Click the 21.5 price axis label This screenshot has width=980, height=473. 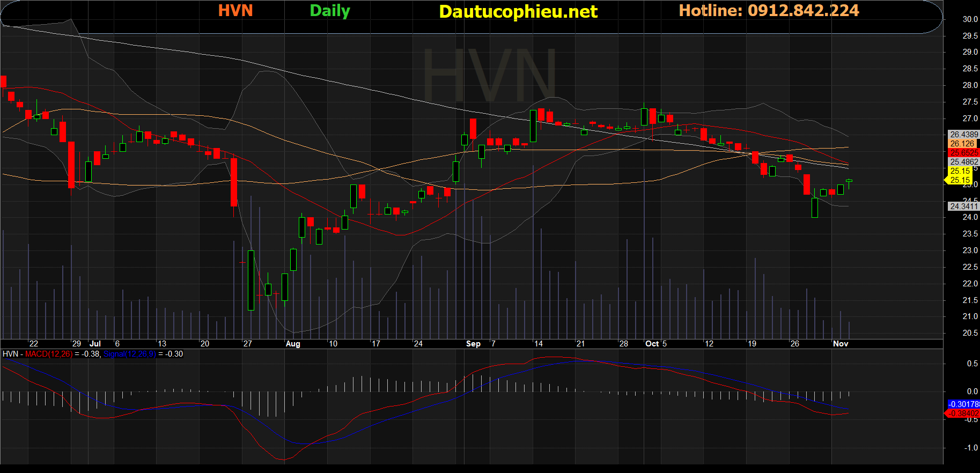point(970,300)
